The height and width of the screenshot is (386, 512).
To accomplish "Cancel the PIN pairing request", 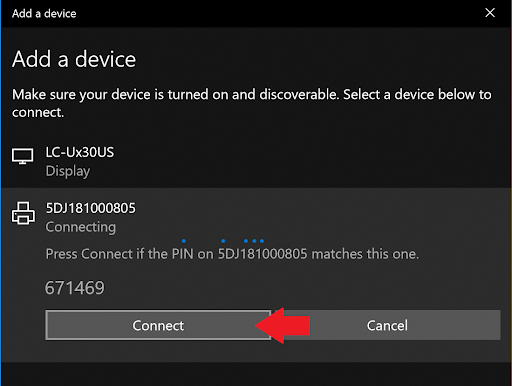I will coord(387,325).
